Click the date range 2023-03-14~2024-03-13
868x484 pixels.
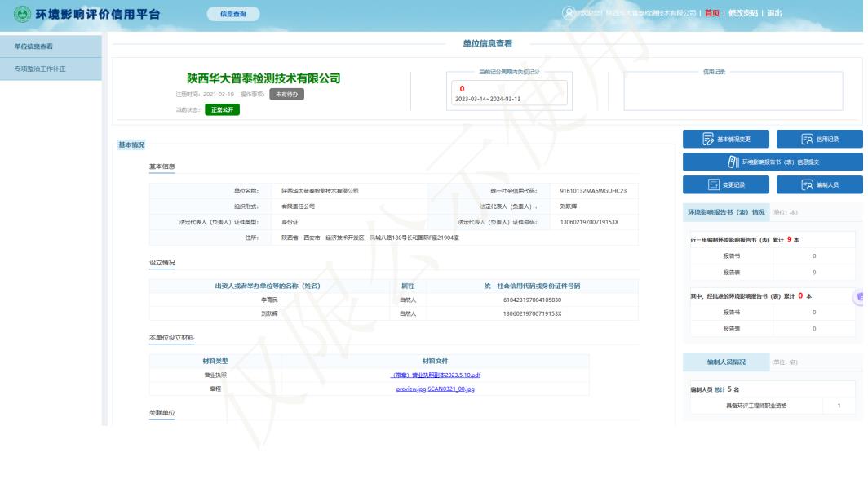point(487,99)
